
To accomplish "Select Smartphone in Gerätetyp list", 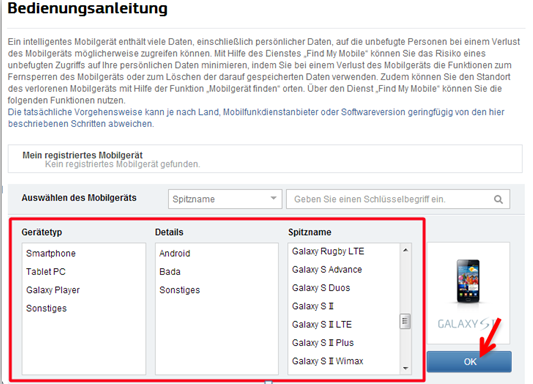I will [51, 254].
